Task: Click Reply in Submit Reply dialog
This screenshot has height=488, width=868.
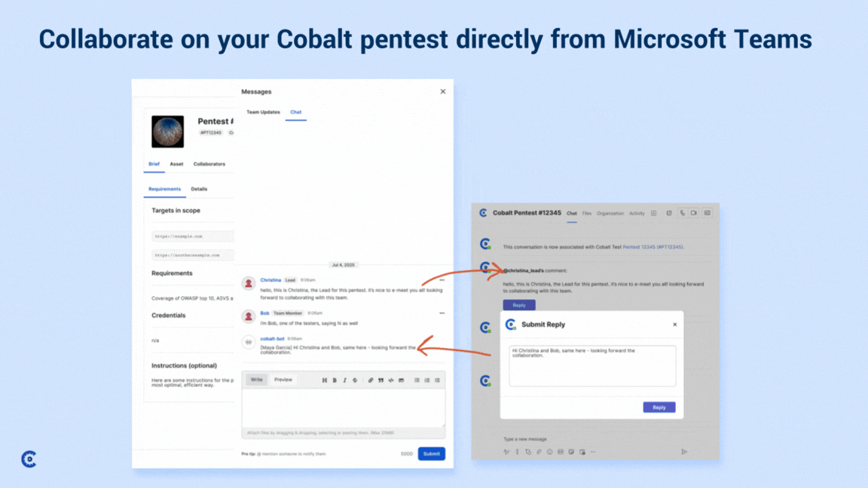Action: [659, 407]
